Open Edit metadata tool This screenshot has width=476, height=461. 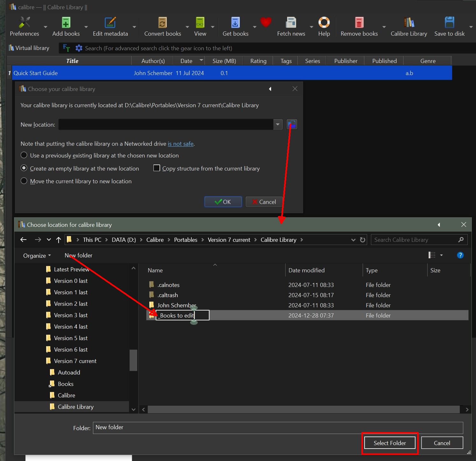tap(110, 23)
